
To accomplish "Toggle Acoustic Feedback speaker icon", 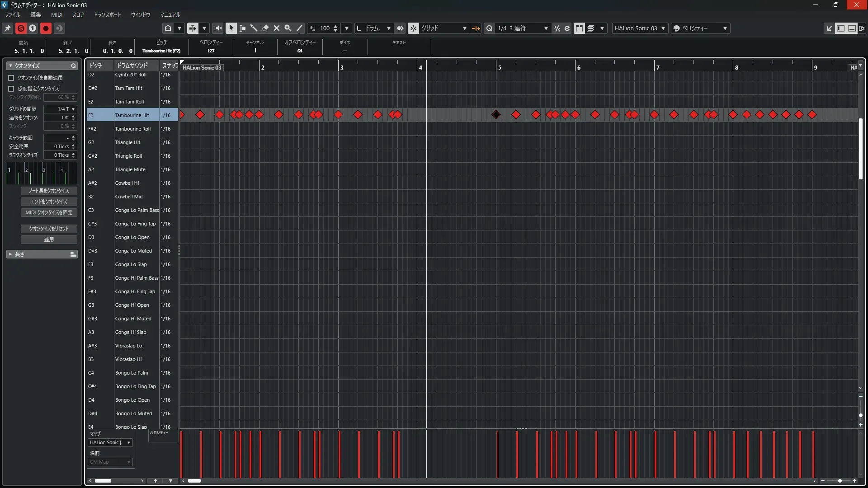I will tap(218, 28).
